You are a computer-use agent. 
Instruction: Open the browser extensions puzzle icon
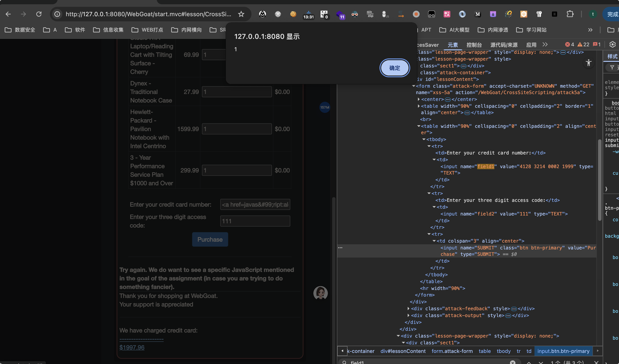coord(570,14)
